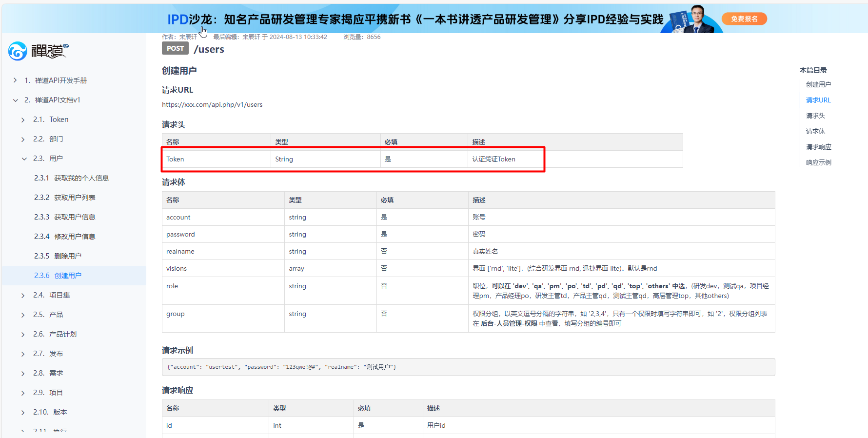
Task: Click the 'role' cell in 请求体 table
Action: [x=223, y=291]
